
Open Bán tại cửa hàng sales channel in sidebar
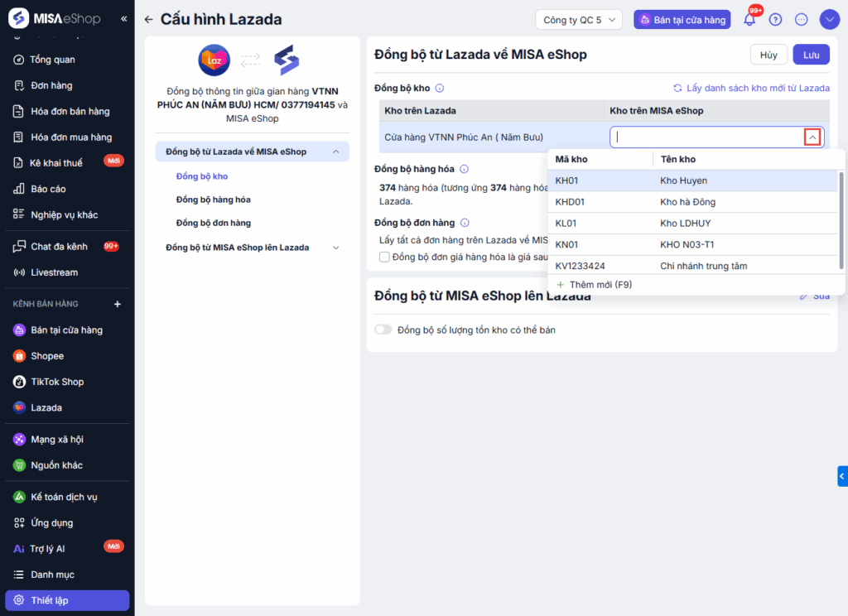(x=67, y=330)
